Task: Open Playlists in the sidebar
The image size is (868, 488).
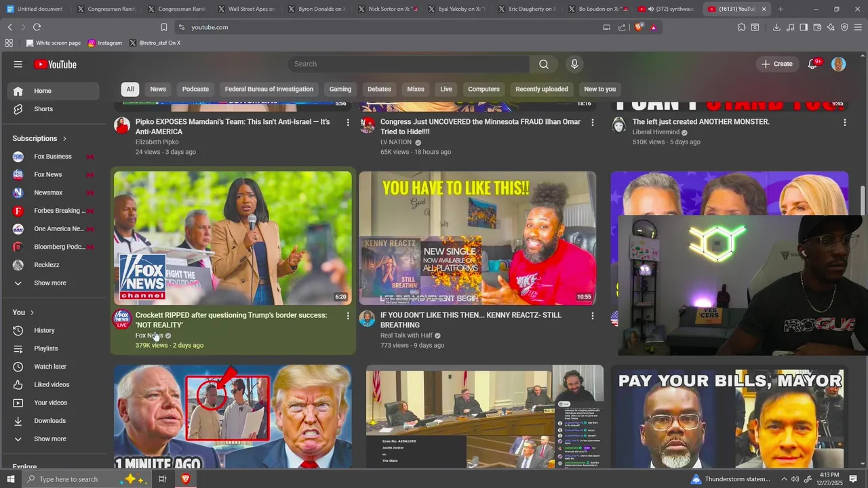Action: pos(54,348)
